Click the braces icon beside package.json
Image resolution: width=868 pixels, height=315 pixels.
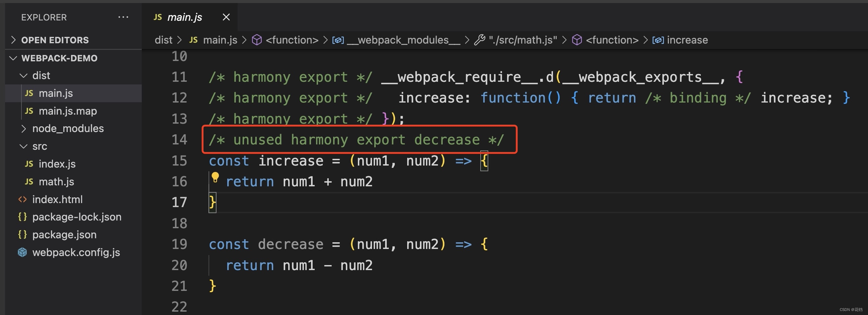(22, 235)
